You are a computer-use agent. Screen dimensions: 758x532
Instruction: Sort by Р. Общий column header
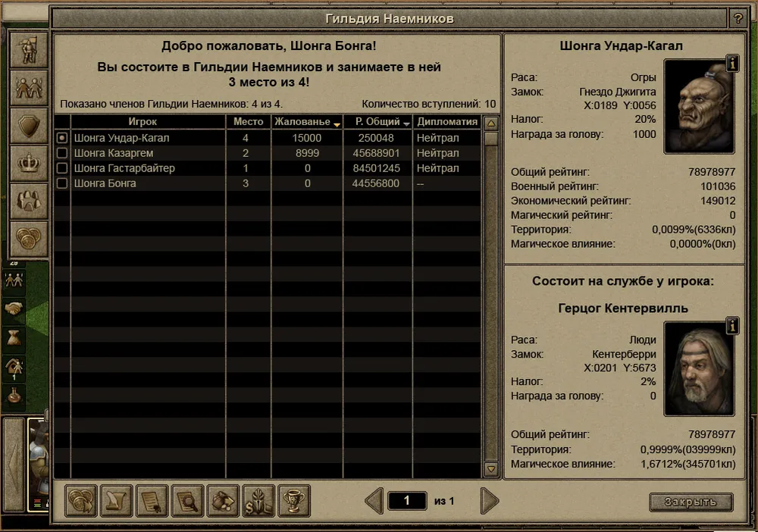point(377,122)
